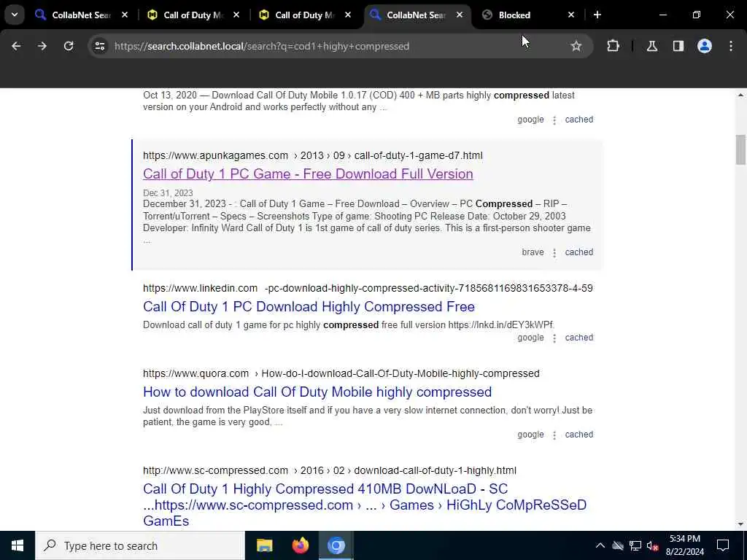
Task: Show hidden system tray icons
Action: (600, 545)
